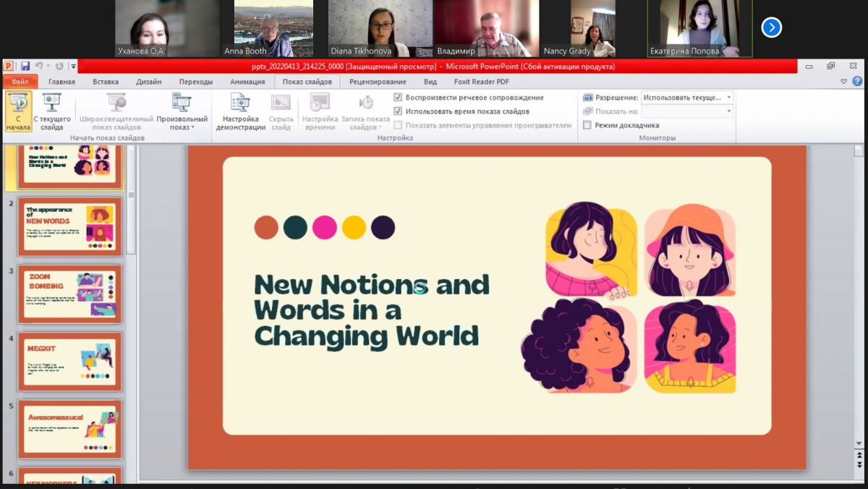Switch to the Переходы tab
The height and width of the screenshot is (489, 868).
(196, 82)
